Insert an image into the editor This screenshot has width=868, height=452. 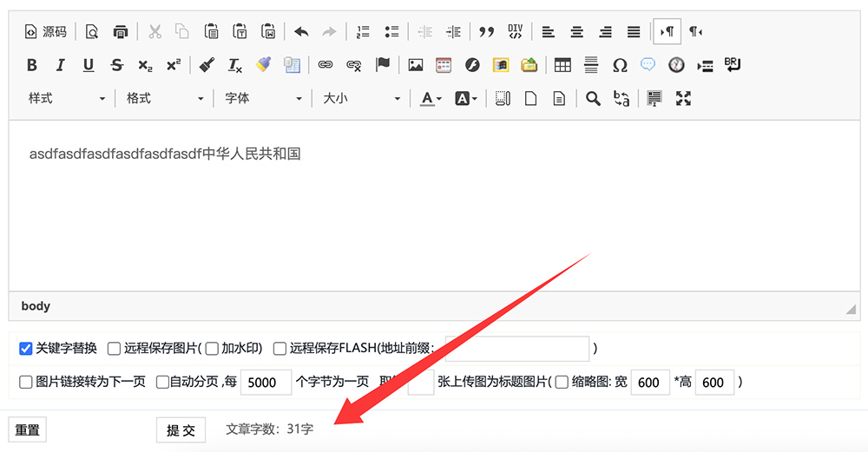point(416,65)
